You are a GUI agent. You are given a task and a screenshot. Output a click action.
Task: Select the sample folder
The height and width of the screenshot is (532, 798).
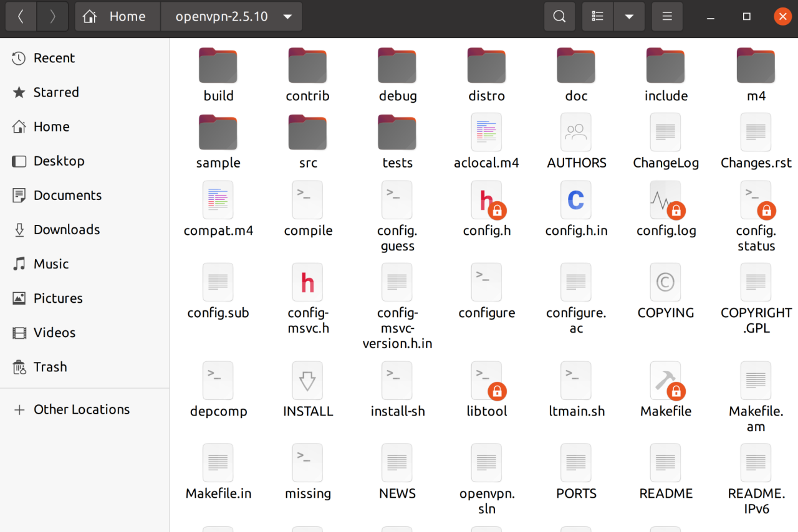[218, 142]
